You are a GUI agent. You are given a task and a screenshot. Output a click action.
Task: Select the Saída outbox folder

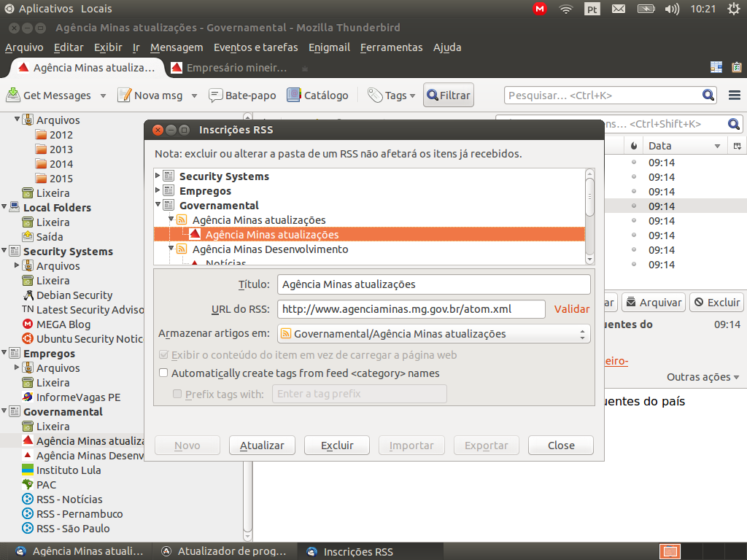[43, 237]
